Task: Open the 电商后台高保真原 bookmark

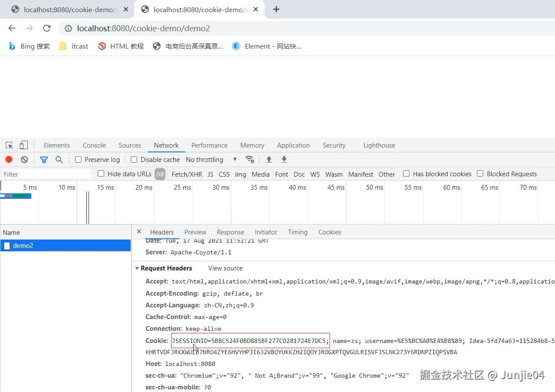Action: tap(188, 46)
